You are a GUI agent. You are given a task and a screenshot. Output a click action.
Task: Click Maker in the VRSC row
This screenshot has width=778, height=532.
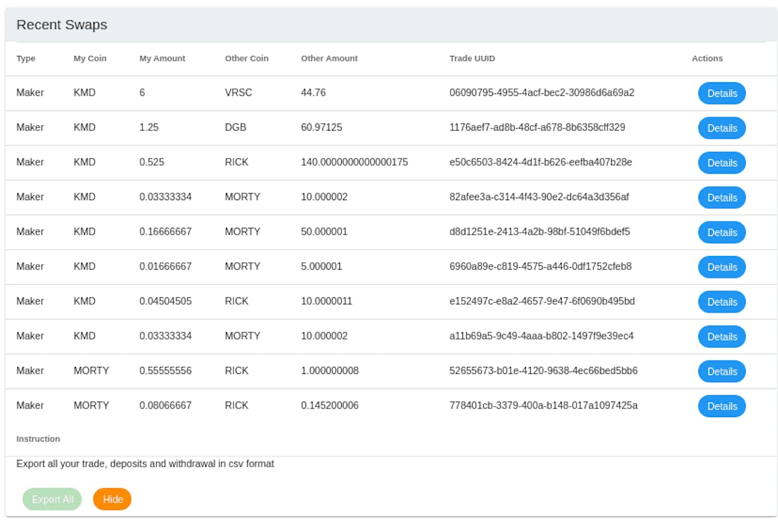[x=30, y=93]
